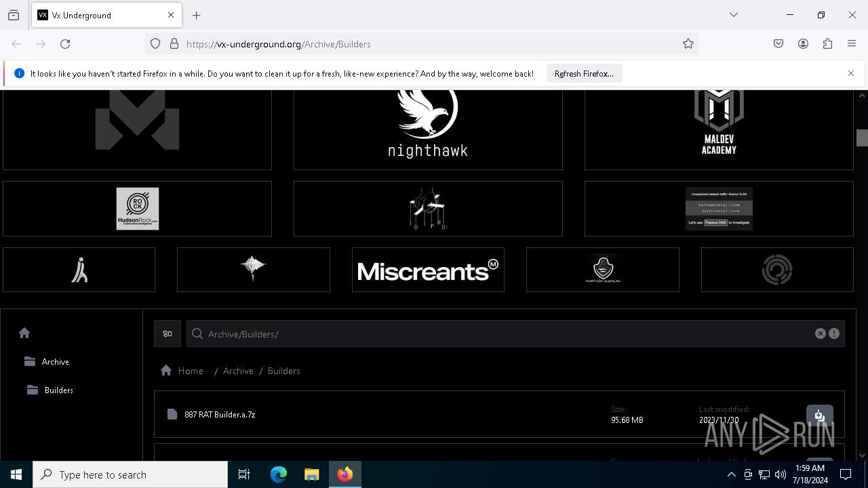Open Task View on taskbar
This screenshot has height=488, width=868.
244,474
